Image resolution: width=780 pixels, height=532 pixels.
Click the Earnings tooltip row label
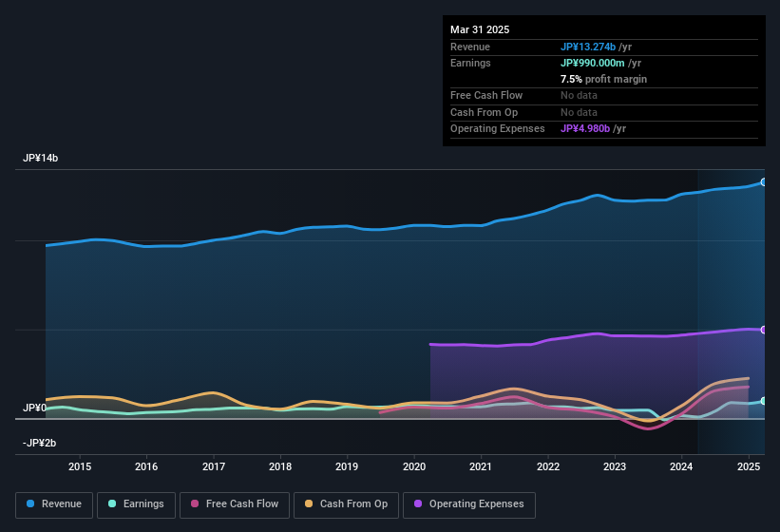pos(470,63)
